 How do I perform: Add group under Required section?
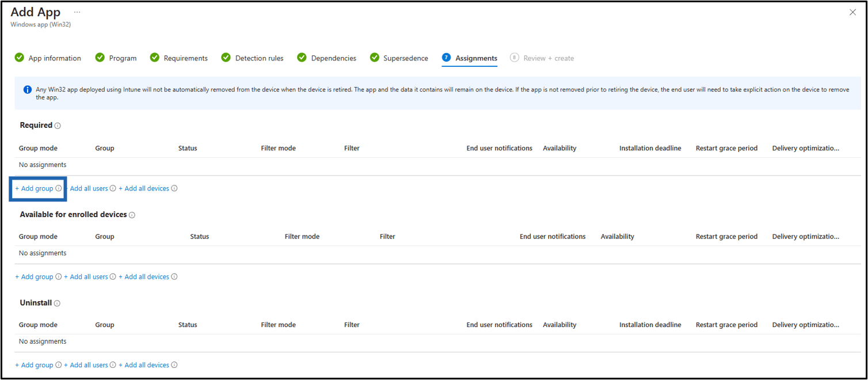[x=34, y=188]
